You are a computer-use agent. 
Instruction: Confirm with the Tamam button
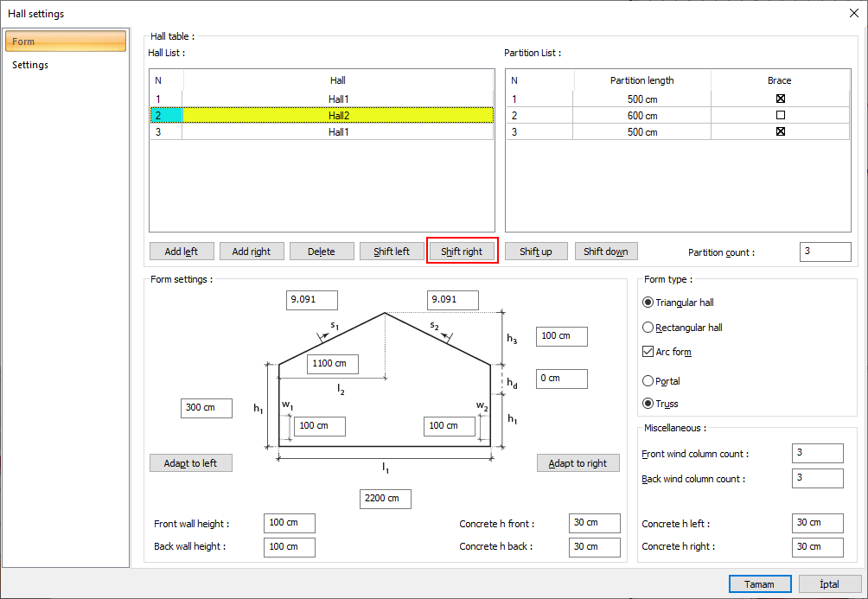click(760, 584)
